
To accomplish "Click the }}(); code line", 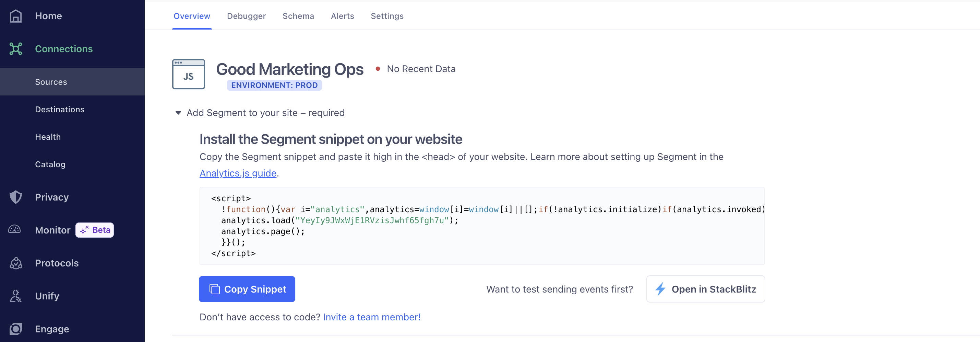I will 233,242.
